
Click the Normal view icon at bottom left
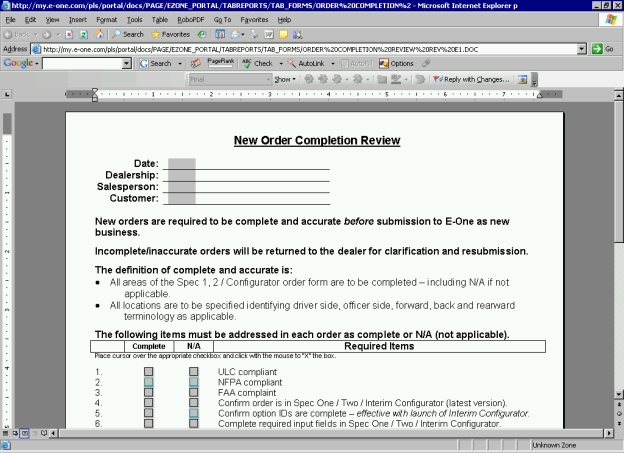[6, 433]
